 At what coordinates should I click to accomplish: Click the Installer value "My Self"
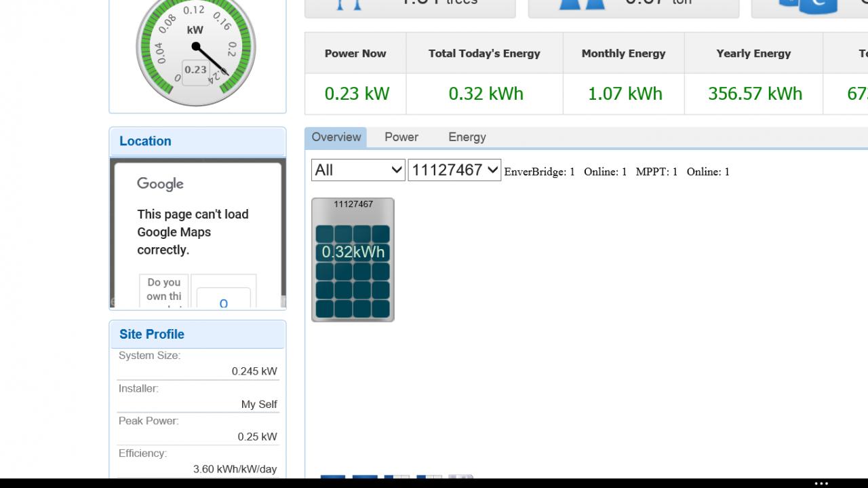click(259, 404)
